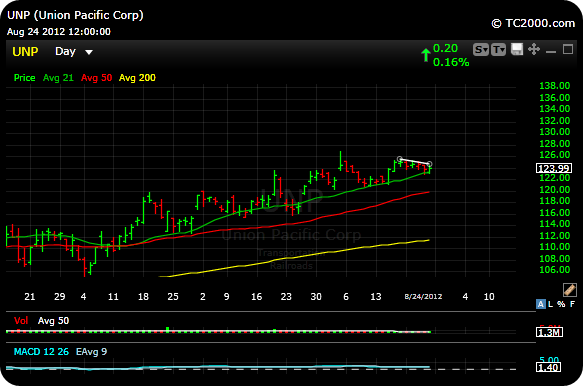The width and height of the screenshot is (583, 386).
Task: Click the green 0.20 net change value
Action: point(445,48)
